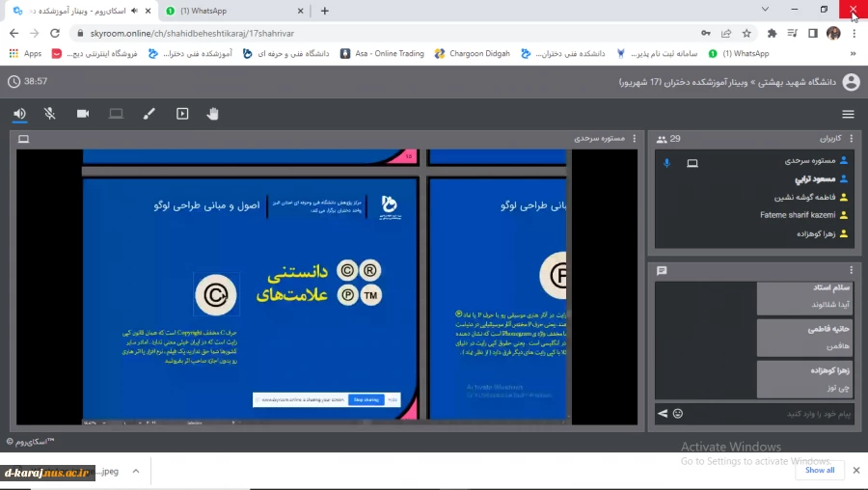Open the users panel three-dot options
Screen dimensions: 868x490
852,139
